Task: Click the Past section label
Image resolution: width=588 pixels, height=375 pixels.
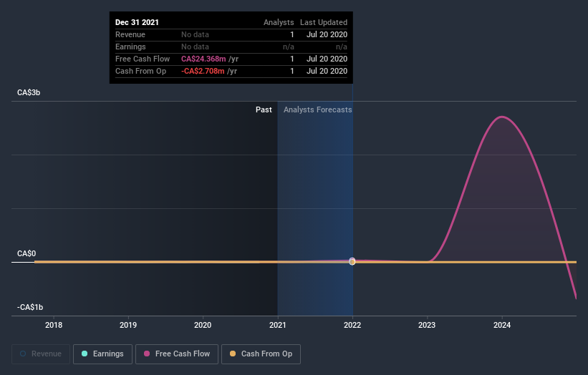Action: pyautogui.click(x=264, y=109)
